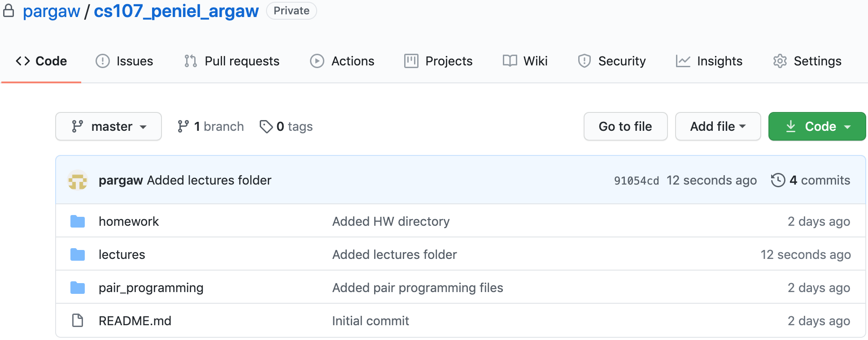The width and height of the screenshot is (868, 340).
Task: View the 4 commits history
Action: pyautogui.click(x=811, y=180)
